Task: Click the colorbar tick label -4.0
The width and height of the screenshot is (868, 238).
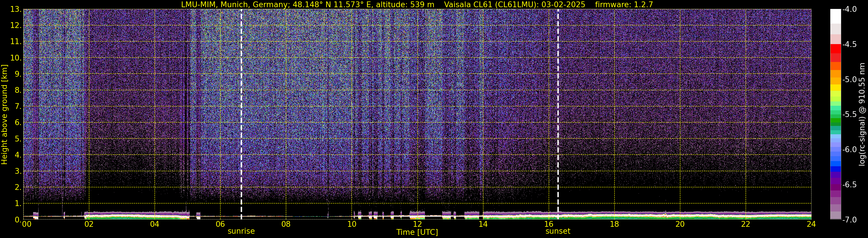Action: [x=849, y=10]
